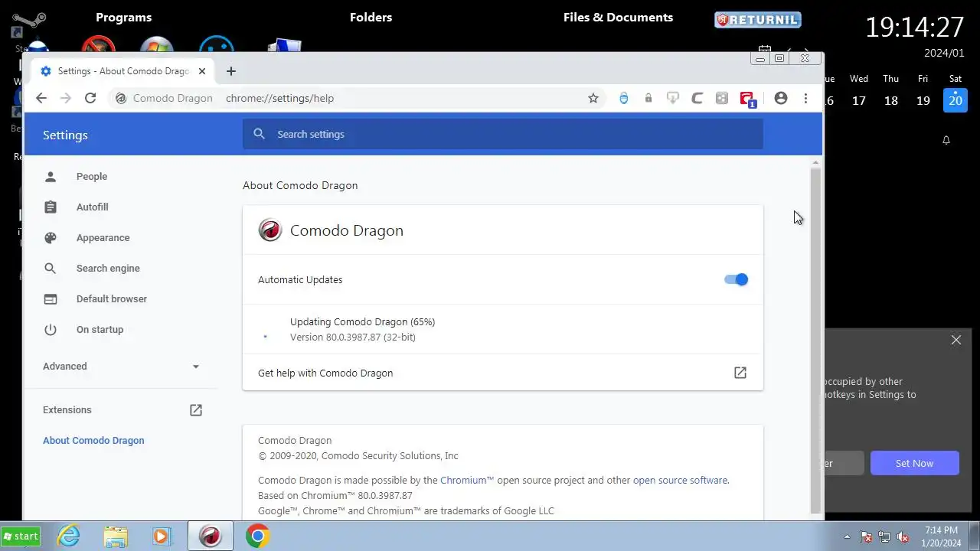Viewport: 980px width, 551px height.
Task: Open the Chromium project link
Action: 467,481
